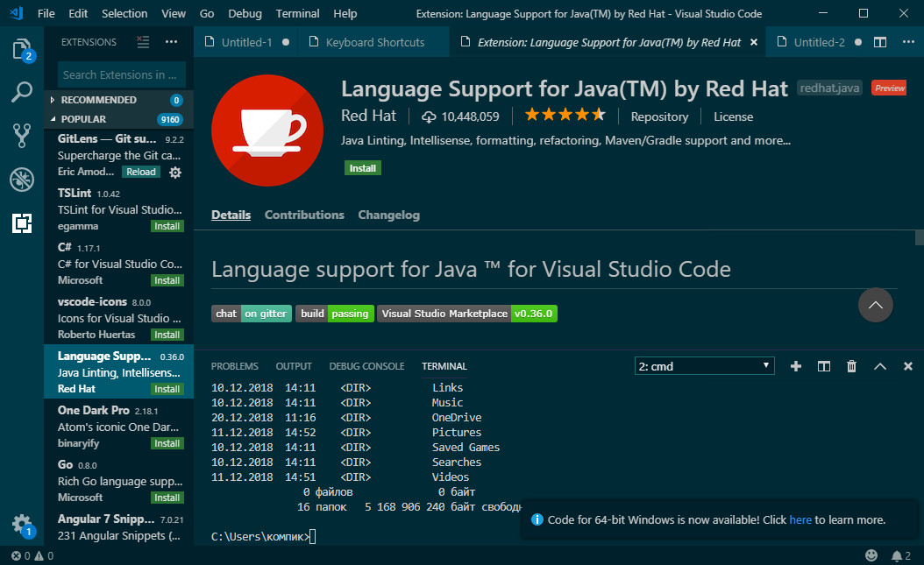Focus the Search Extensions input field
The image size is (924, 565).
(x=121, y=74)
